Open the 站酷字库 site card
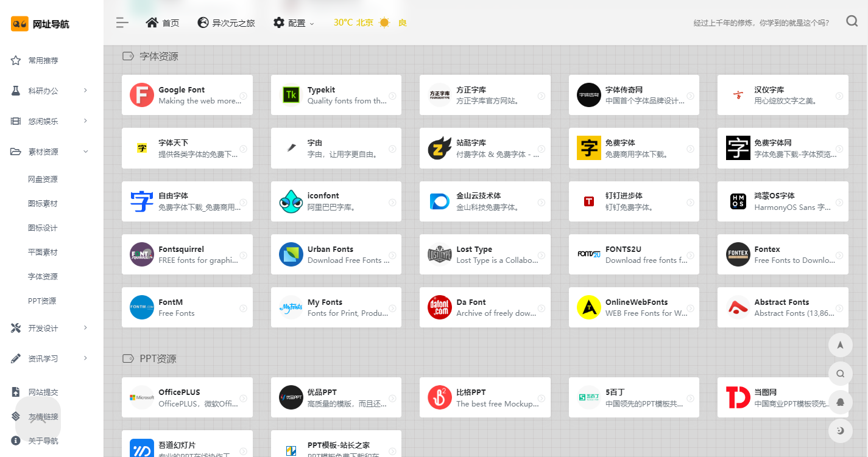The image size is (868, 457). pyautogui.click(x=484, y=148)
